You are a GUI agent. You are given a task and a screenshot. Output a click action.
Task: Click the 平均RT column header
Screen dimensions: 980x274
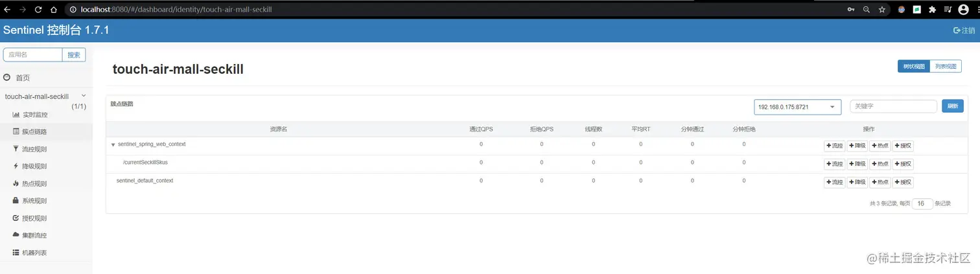[640, 129]
